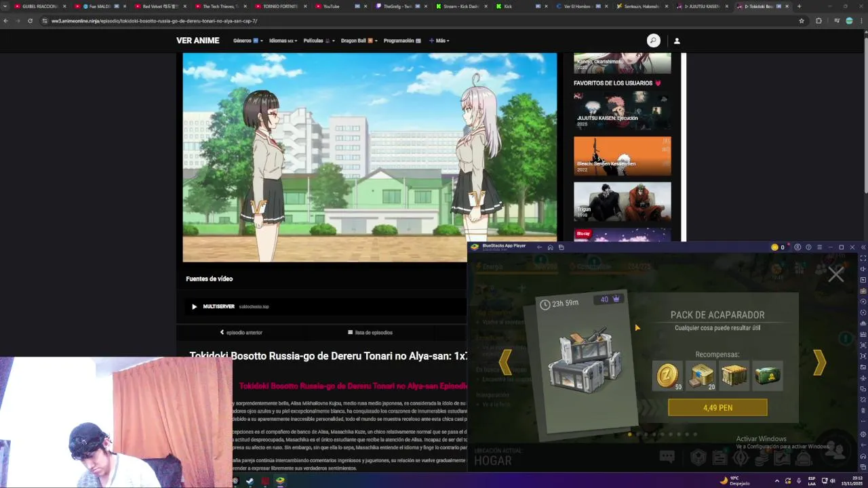Show previous pack with left yellow arrow

point(505,363)
